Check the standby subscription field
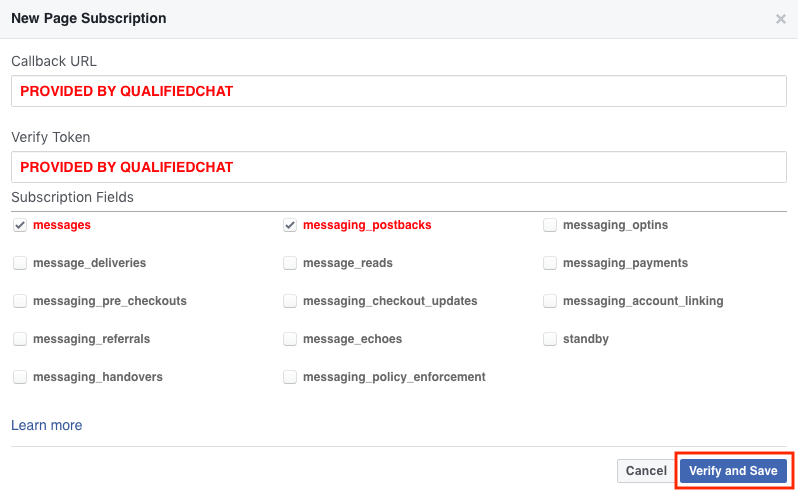Screen dimensions: 798x494 (x=550, y=339)
